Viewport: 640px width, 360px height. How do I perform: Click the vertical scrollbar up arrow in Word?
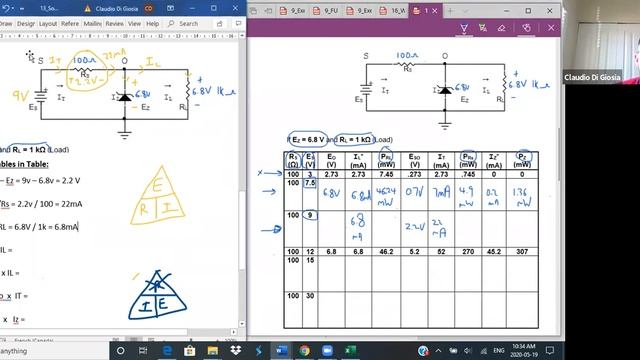pyautogui.click(x=242, y=36)
